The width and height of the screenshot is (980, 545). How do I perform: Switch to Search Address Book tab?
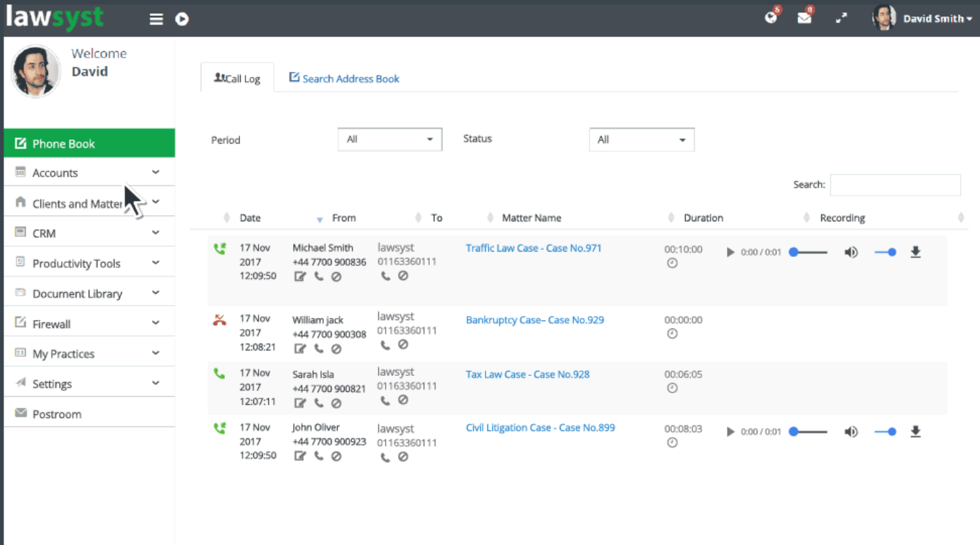coord(344,78)
